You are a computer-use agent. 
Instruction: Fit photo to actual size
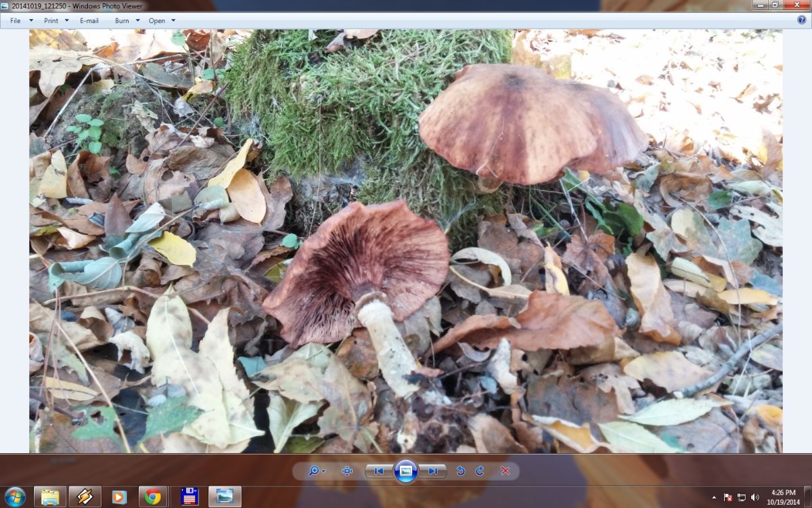coord(347,471)
